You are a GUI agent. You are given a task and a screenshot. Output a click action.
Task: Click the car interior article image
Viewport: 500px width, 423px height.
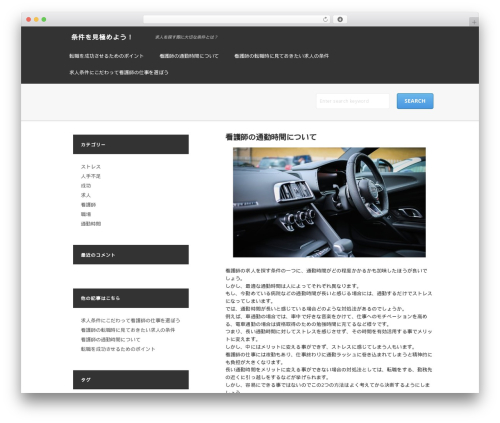[x=329, y=202]
